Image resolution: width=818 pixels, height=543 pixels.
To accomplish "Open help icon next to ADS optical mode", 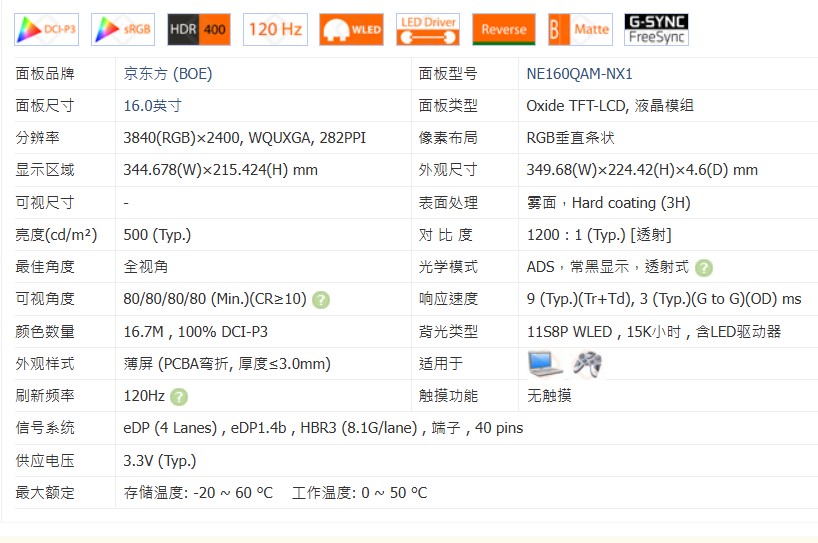I will coord(704,267).
